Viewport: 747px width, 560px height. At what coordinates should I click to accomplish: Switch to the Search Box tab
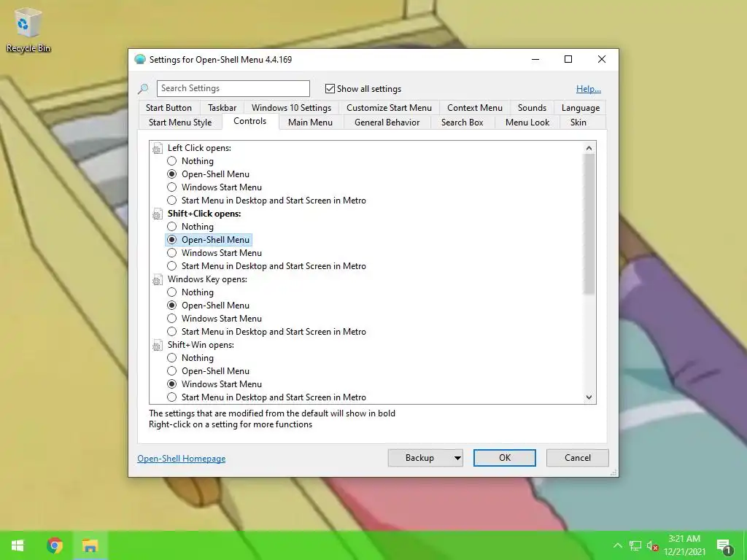click(462, 122)
